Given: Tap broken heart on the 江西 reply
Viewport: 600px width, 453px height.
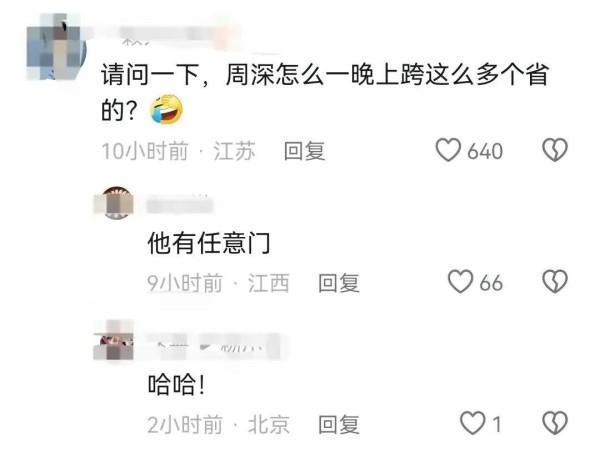Looking at the screenshot, I should (x=555, y=282).
